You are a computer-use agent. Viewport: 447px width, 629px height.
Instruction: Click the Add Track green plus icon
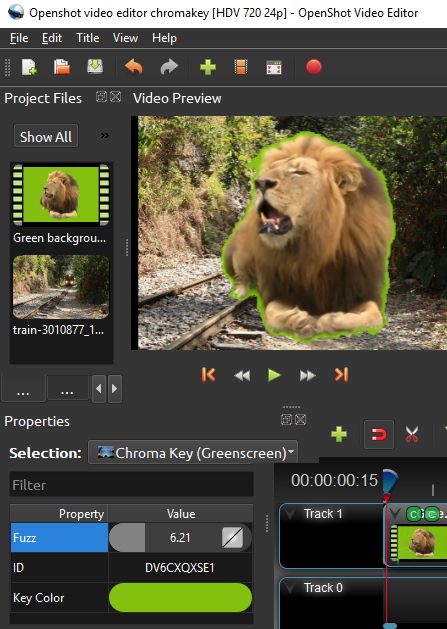click(x=339, y=434)
